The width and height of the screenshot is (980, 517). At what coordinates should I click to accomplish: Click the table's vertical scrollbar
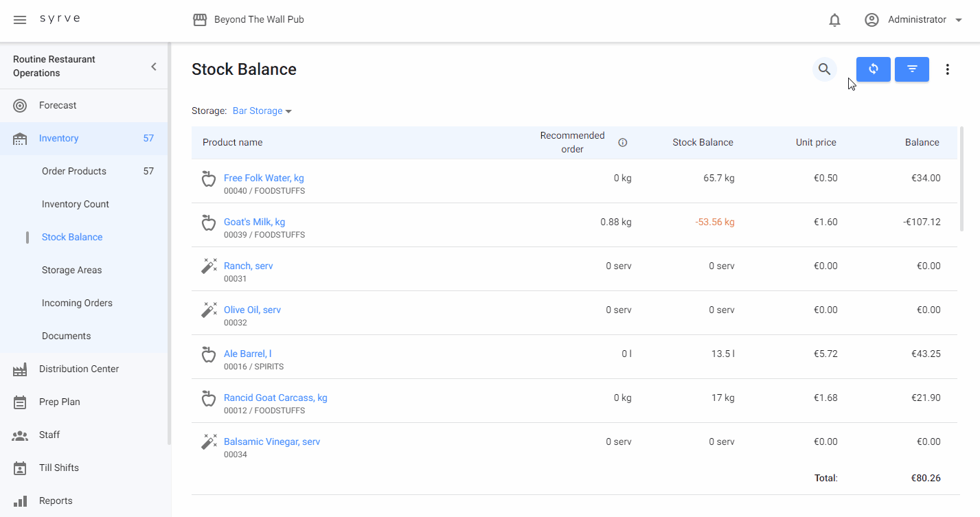[x=961, y=179]
